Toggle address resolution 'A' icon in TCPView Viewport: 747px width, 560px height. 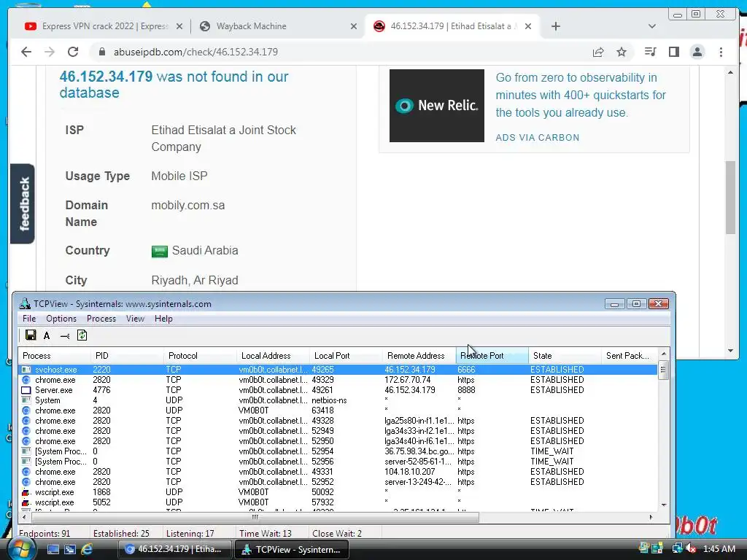pos(47,335)
